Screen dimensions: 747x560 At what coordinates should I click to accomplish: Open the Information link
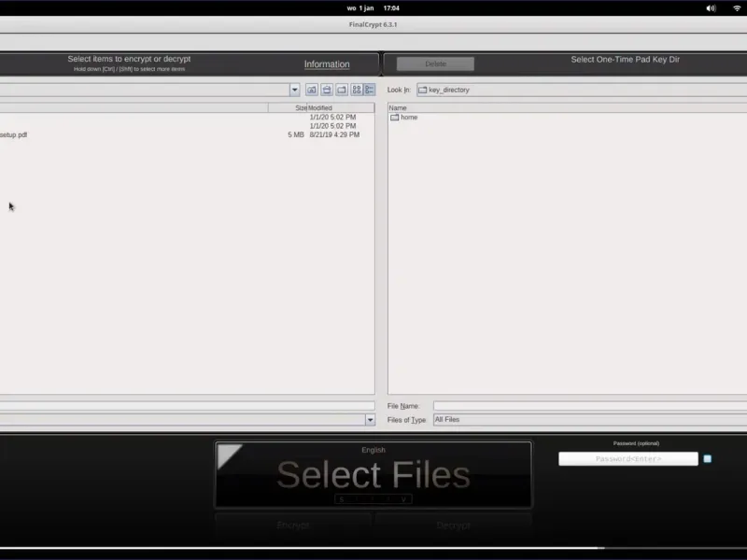(x=327, y=64)
